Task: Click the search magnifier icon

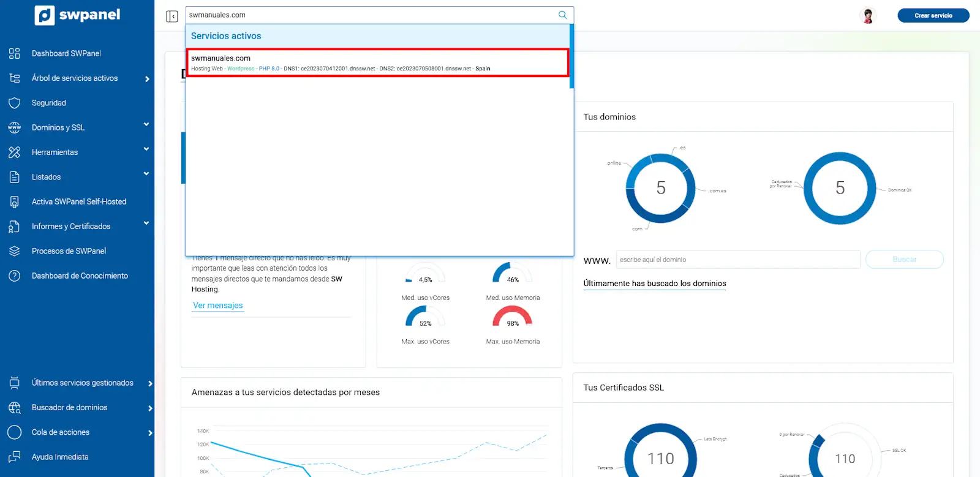Action: pos(563,15)
